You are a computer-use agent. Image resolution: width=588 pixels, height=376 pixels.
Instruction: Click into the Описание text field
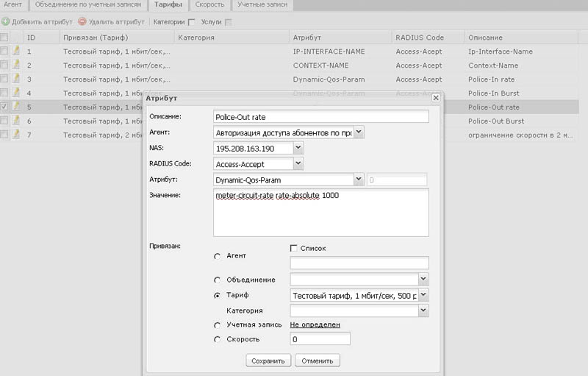320,116
